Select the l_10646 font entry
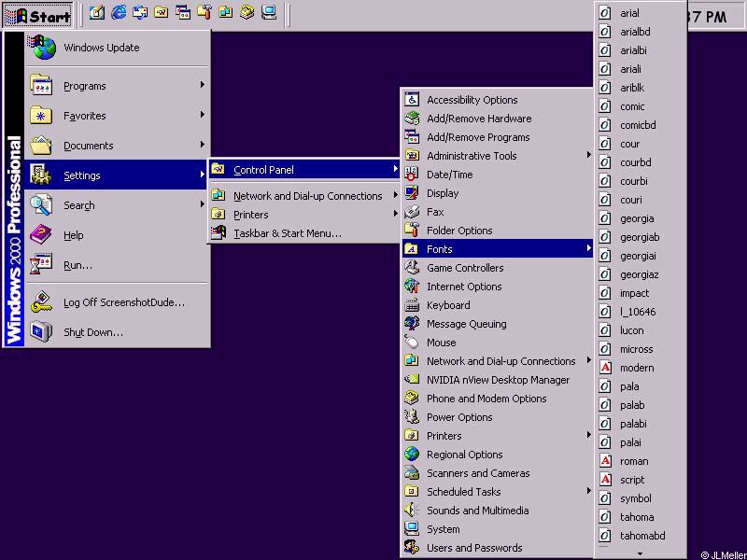The height and width of the screenshot is (560, 747). [641, 312]
